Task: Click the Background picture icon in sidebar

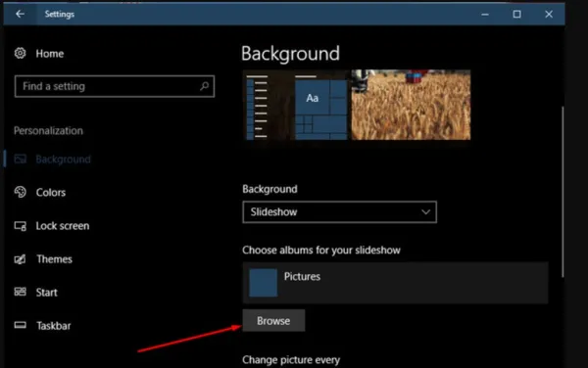Action: (21, 160)
